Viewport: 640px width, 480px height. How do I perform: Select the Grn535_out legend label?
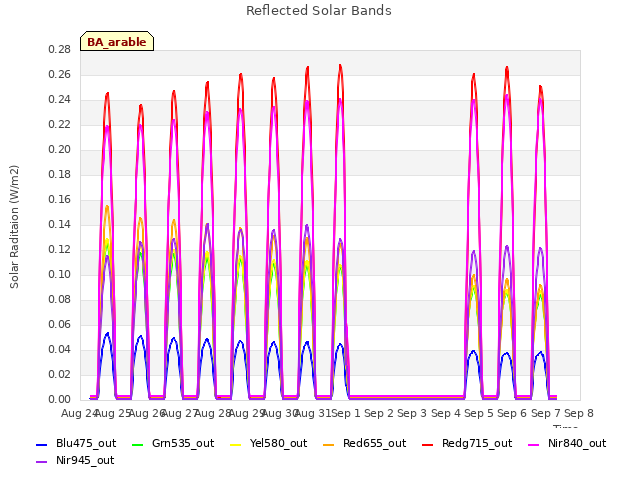[x=183, y=444]
